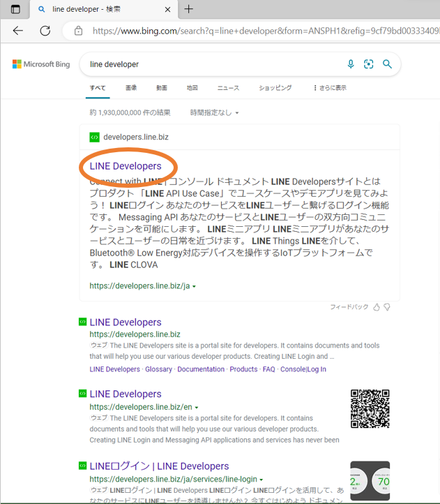
Task: Click the favicon beside the LINEログイン result
Action: click(x=83, y=466)
